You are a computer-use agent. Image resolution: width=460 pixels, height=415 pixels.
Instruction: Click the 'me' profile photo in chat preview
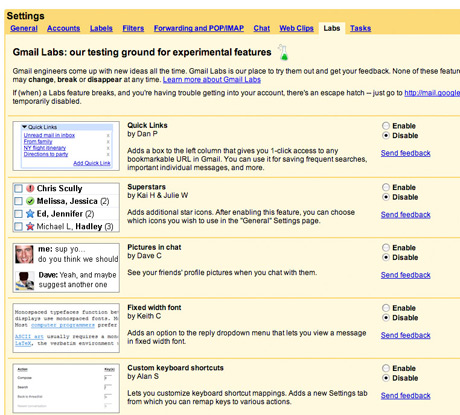(24, 254)
